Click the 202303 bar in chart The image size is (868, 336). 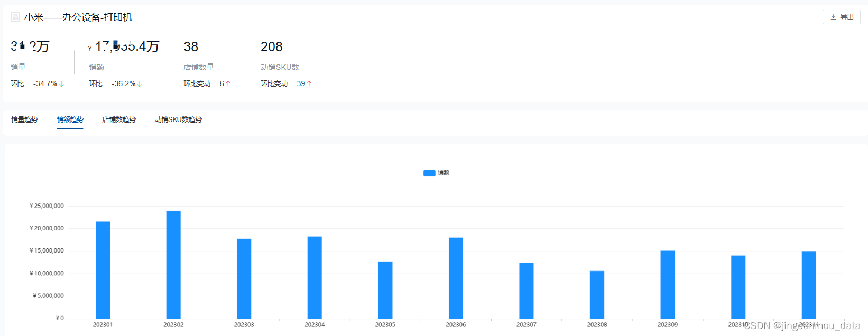click(x=244, y=278)
